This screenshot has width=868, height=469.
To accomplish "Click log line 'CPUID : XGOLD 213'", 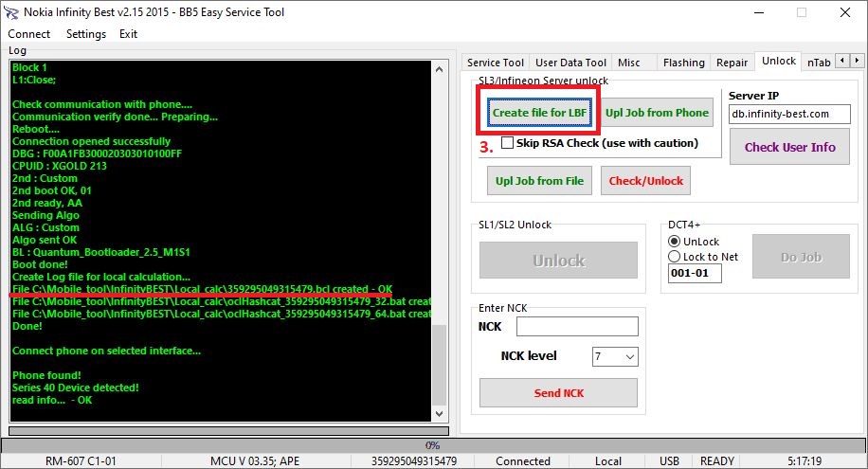I will tap(60, 166).
